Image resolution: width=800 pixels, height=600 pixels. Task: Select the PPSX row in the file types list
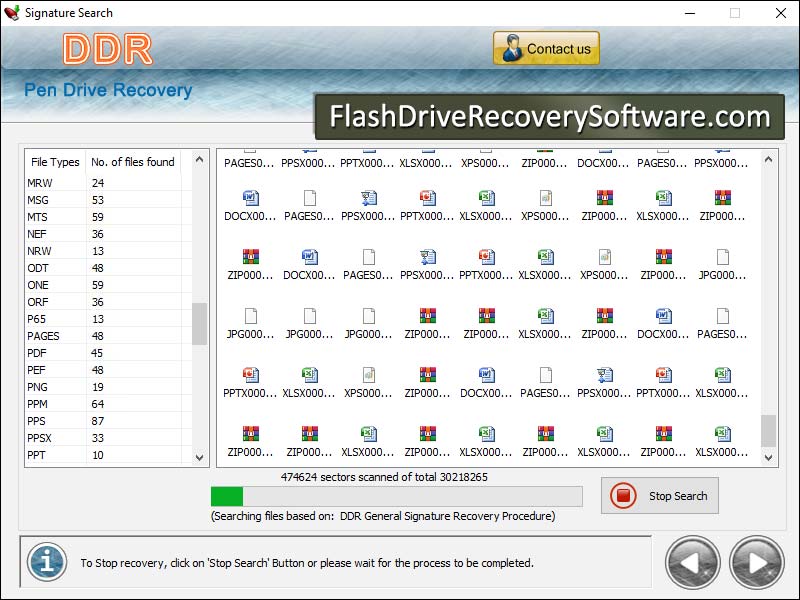click(x=109, y=438)
